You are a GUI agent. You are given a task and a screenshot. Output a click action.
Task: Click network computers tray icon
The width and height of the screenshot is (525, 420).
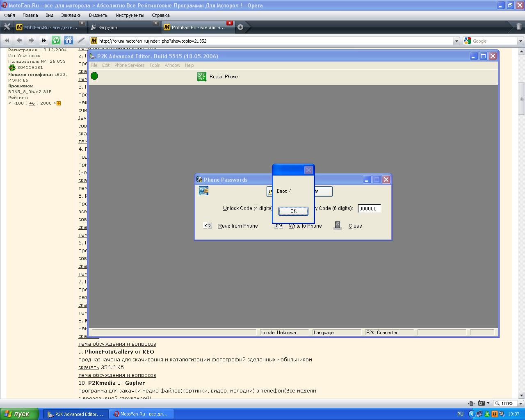coord(480,414)
